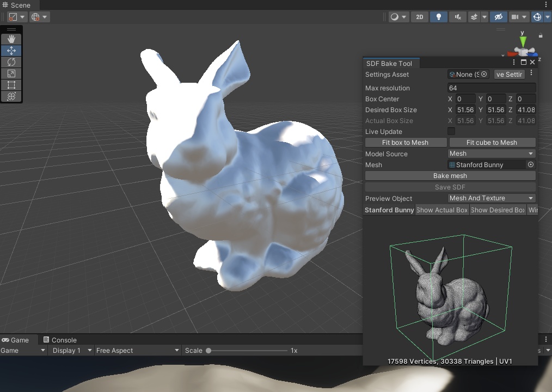Switch to the Console tab
The image size is (552, 392).
[59, 340]
